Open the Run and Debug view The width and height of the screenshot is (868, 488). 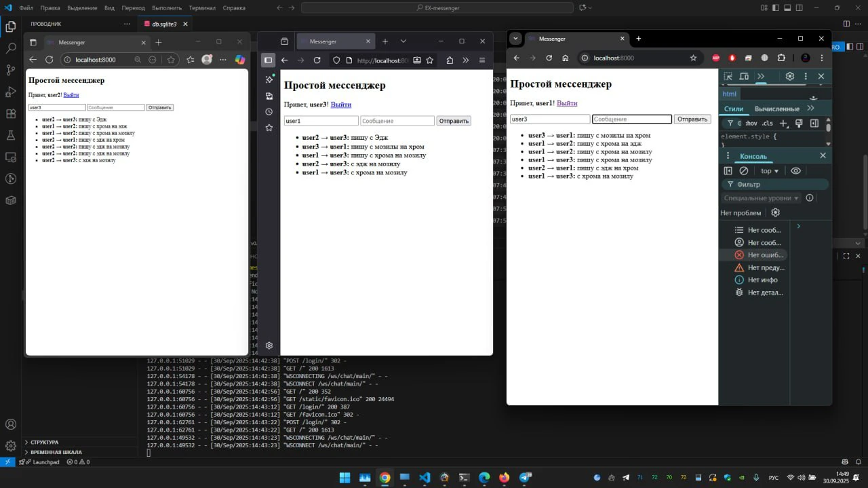(11, 92)
